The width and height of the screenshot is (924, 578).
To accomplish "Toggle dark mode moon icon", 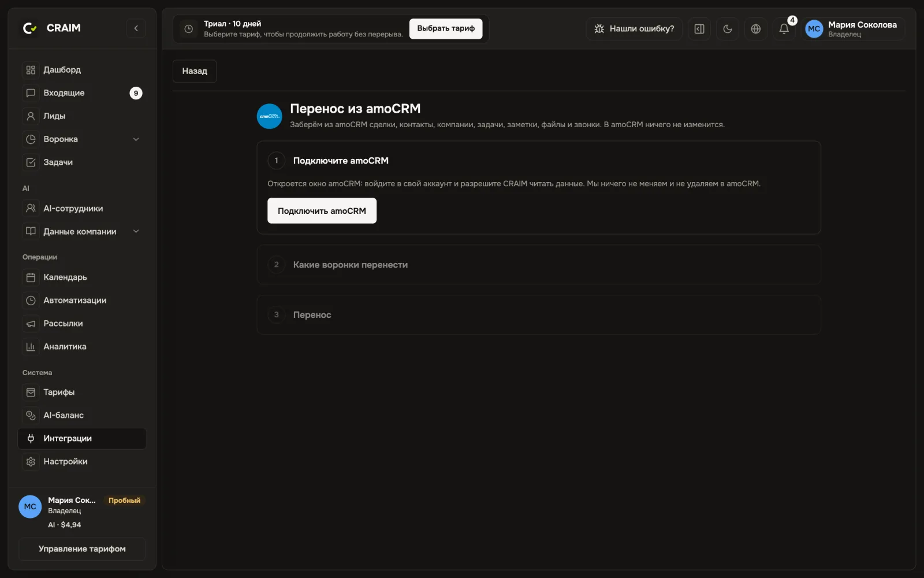I will click(x=727, y=29).
